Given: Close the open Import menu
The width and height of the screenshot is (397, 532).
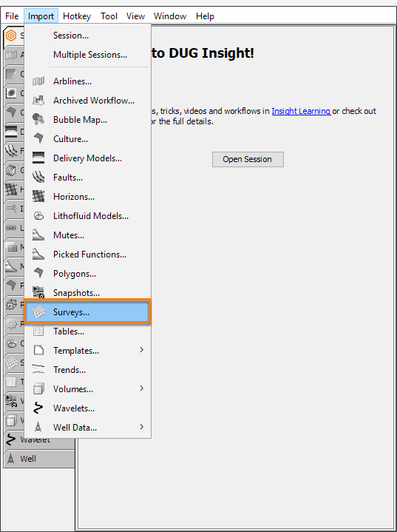Looking at the screenshot, I should click(x=41, y=16).
